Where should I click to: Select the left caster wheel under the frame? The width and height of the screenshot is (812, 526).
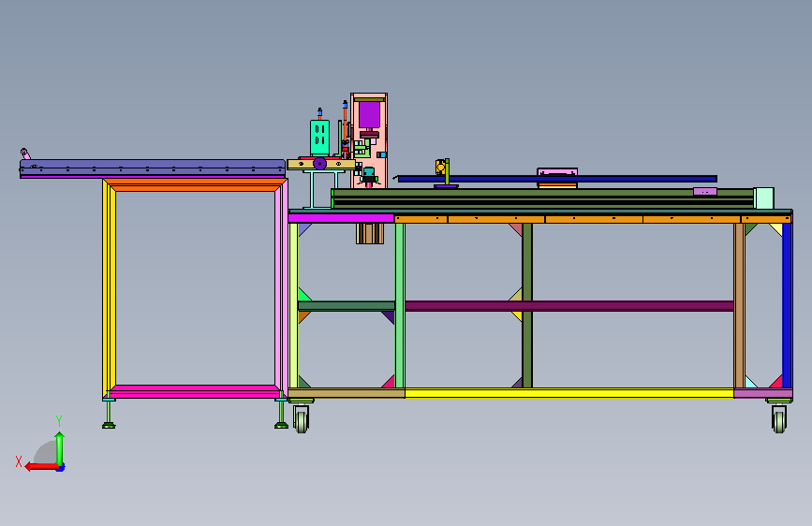302,418
